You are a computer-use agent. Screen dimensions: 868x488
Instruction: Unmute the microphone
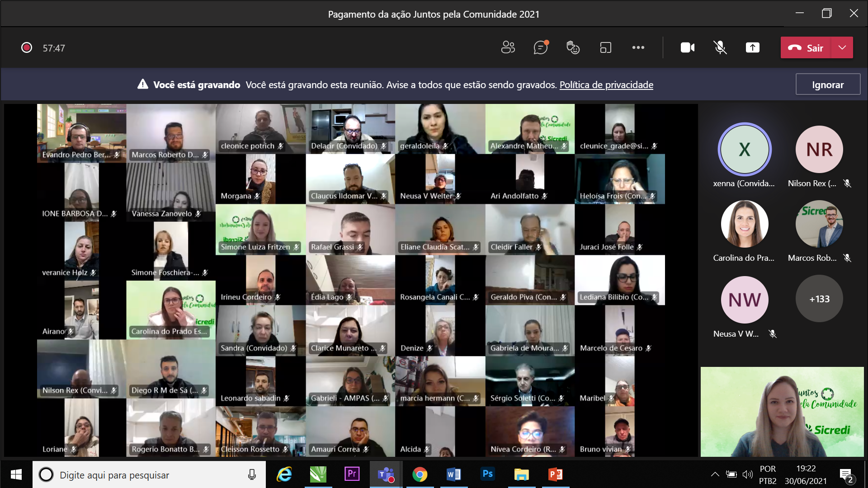pos(720,47)
